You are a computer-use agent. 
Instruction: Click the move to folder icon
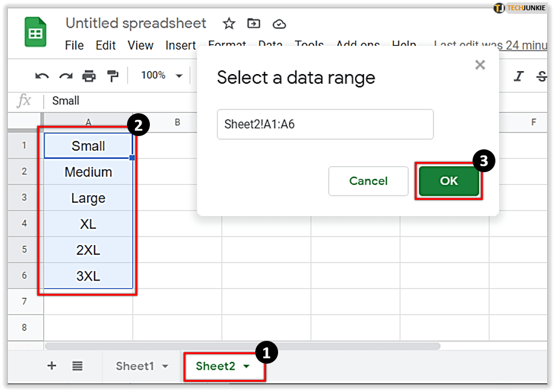tap(254, 23)
